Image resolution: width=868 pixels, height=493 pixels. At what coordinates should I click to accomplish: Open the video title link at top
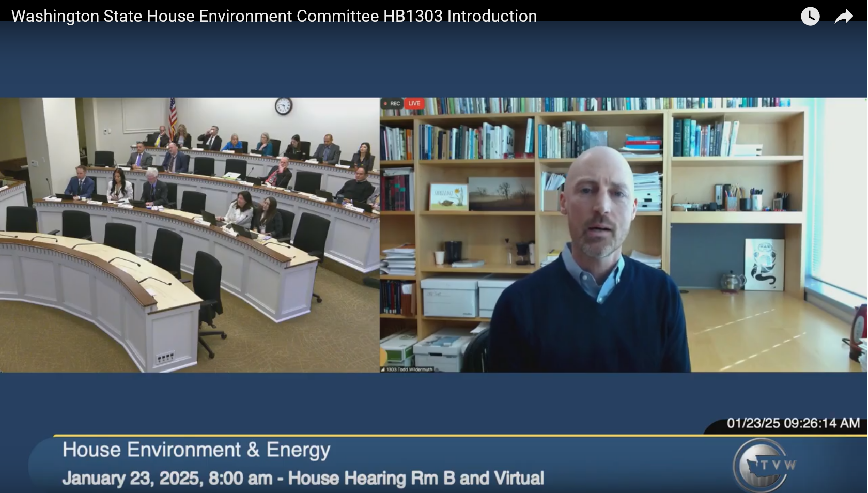274,16
